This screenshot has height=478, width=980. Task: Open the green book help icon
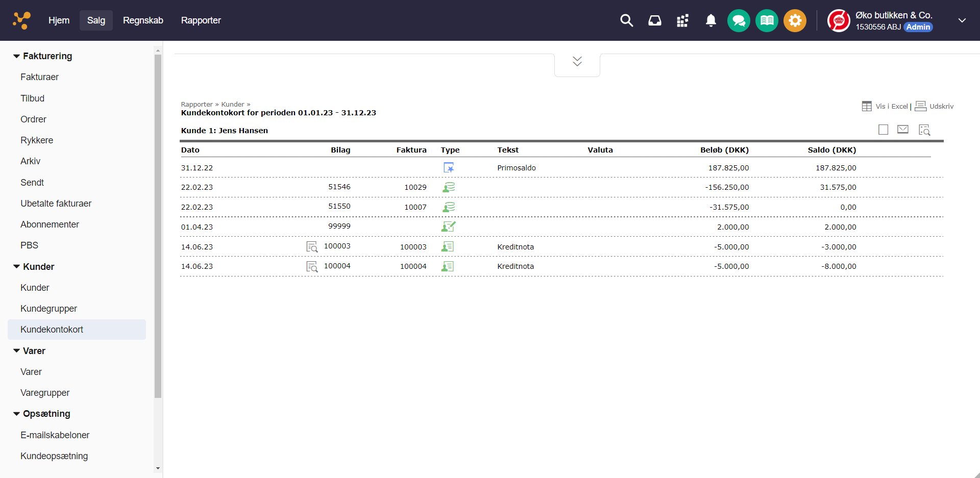pos(767,21)
